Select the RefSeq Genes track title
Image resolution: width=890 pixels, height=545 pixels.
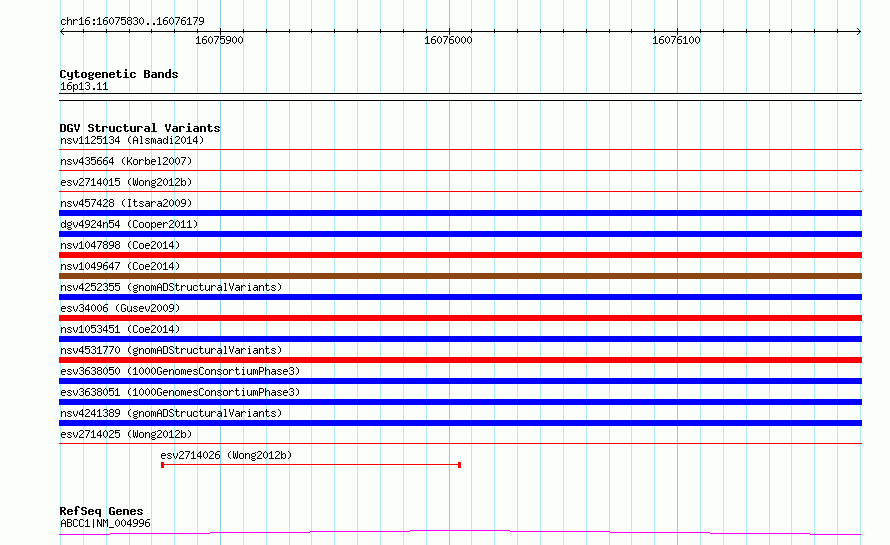[101, 511]
